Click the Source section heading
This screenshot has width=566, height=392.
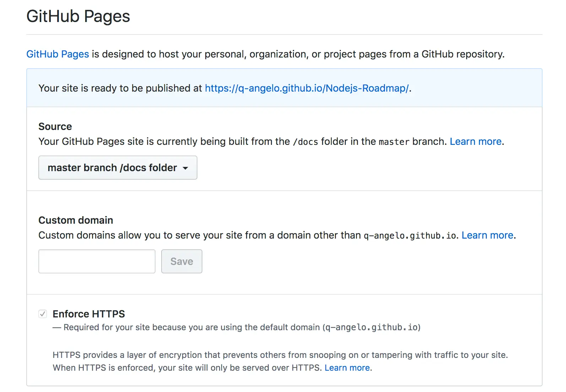[55, 126]
